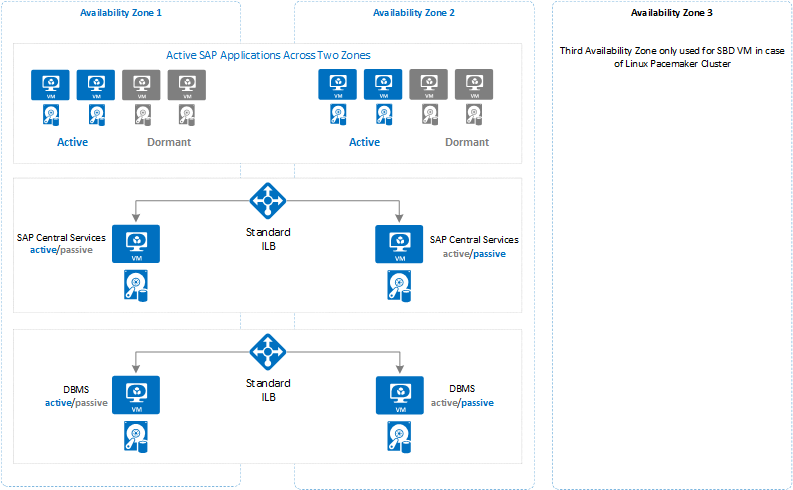Click disk below the Zone 1 DBMS VM
This screenshot has width=793, height=490.
[x=136, y=437]
